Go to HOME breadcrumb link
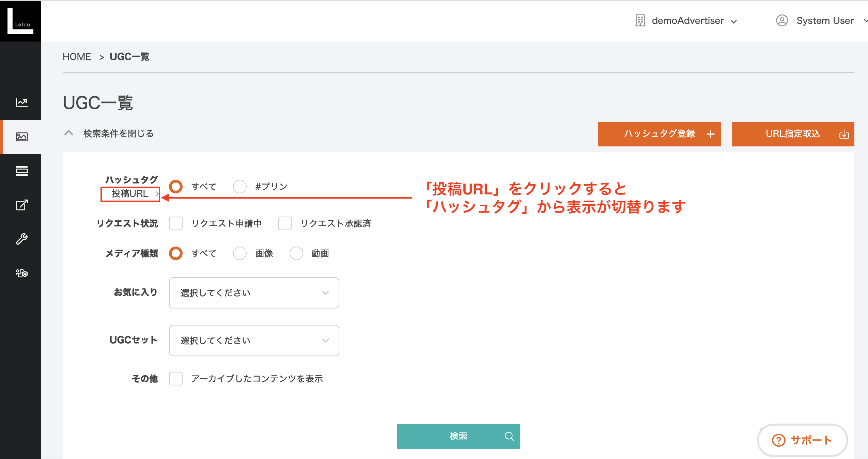This screenshot has width=868, height=459. point(77,57)
